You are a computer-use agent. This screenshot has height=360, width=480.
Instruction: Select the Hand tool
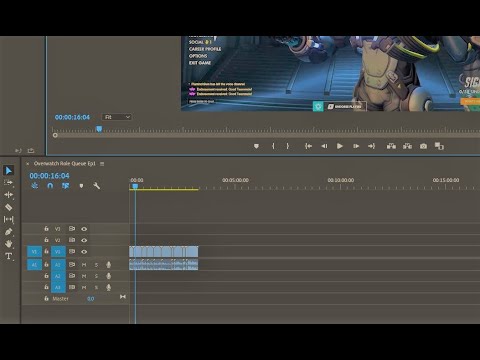pos(9,244)
